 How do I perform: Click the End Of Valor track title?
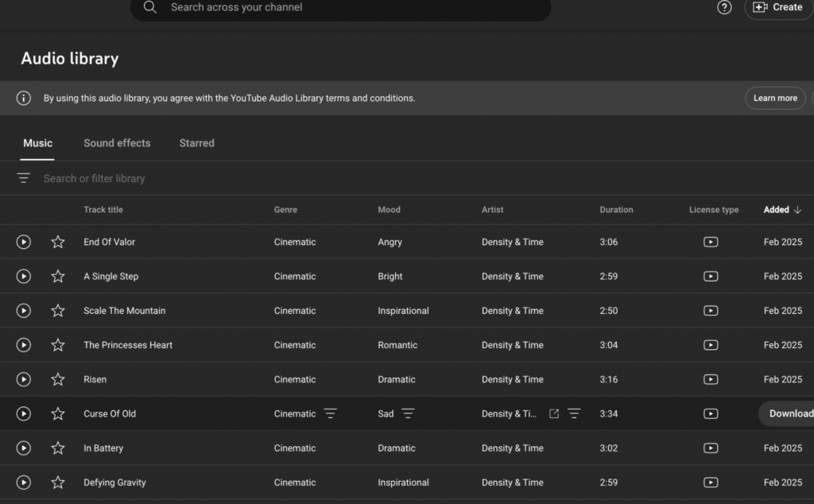[x=109, y=242]
